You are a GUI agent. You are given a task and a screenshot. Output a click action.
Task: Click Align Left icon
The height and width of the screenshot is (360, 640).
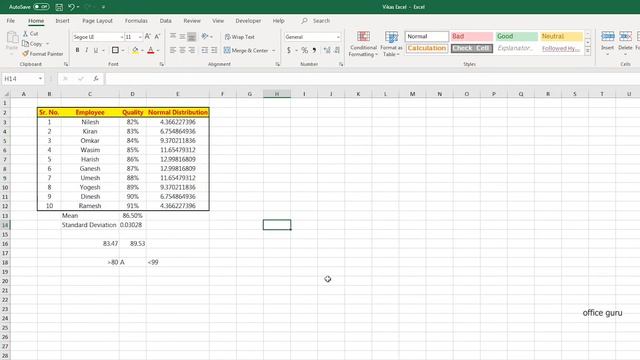pos(173,50)
